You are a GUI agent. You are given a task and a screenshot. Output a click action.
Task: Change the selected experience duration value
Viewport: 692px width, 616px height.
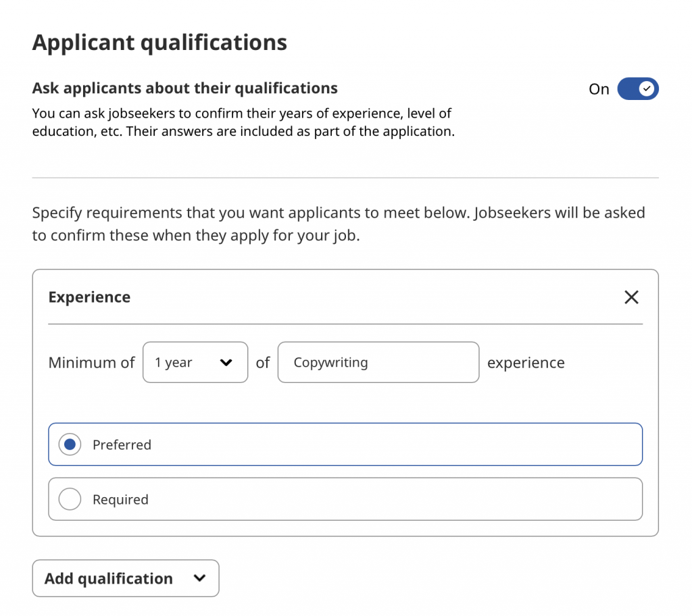click(x=195, y=362)
